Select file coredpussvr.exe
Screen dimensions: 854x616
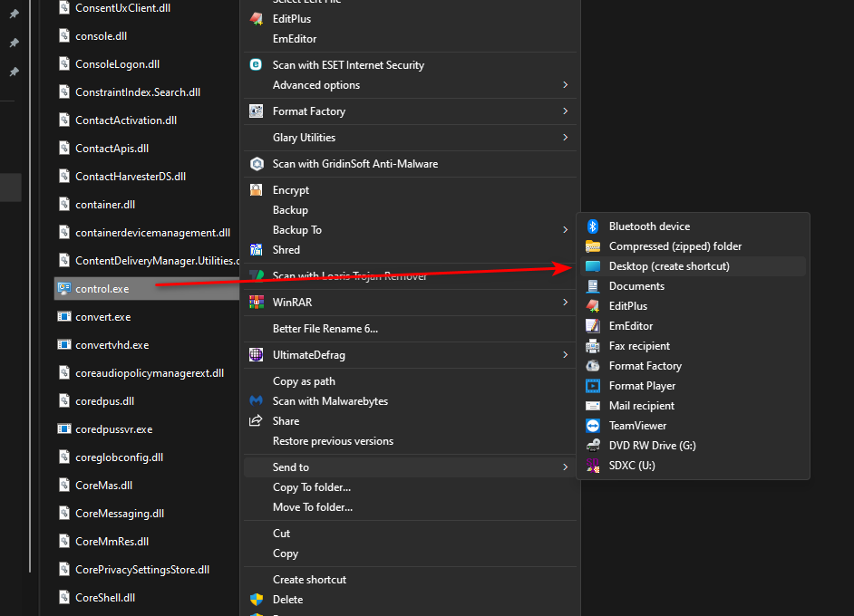point(114,429)
